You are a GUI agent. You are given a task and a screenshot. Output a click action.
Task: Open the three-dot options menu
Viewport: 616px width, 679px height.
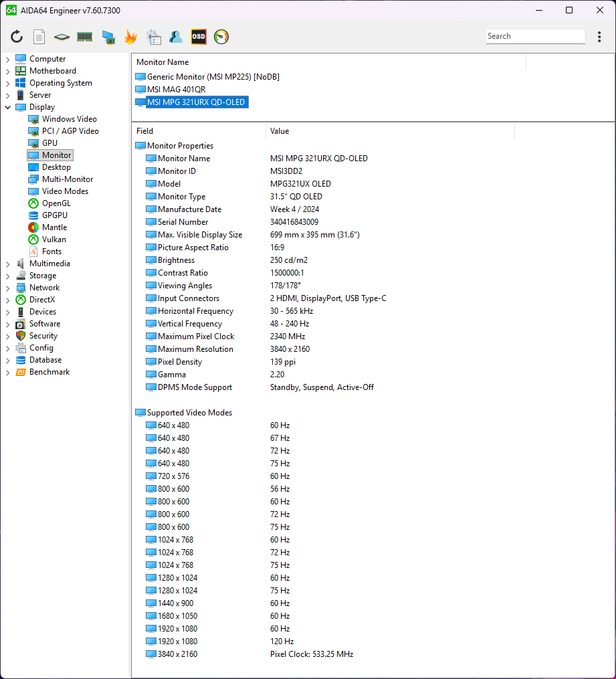599,37
